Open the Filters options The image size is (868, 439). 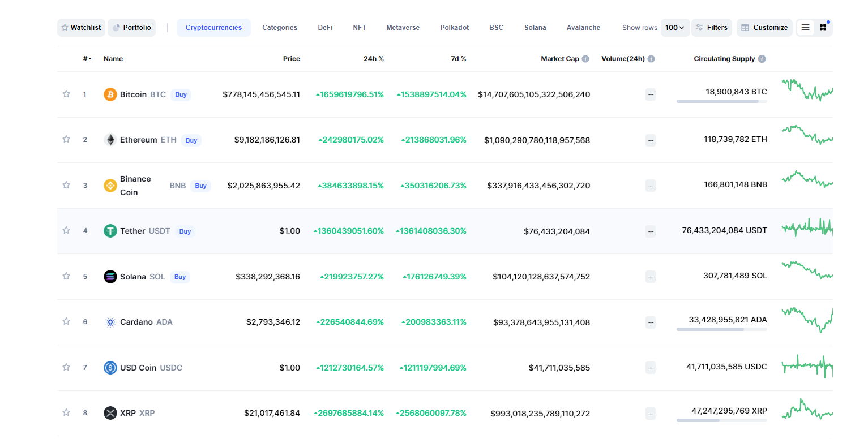(712, 27)
